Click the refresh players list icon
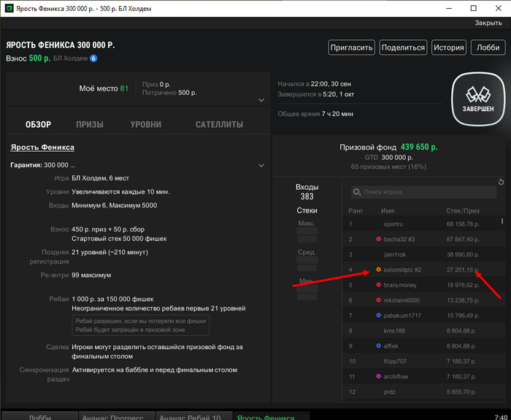Viewport: 511px width, 420px height. click(502, 183)
